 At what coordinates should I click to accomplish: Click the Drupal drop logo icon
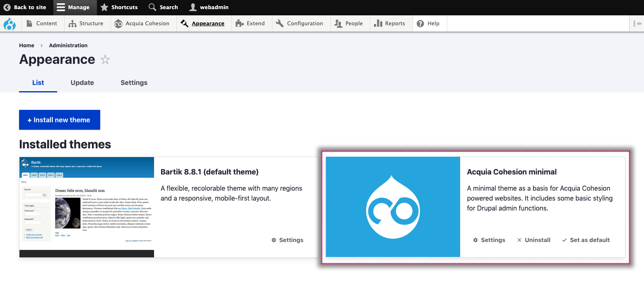click(x=10, y=24)
